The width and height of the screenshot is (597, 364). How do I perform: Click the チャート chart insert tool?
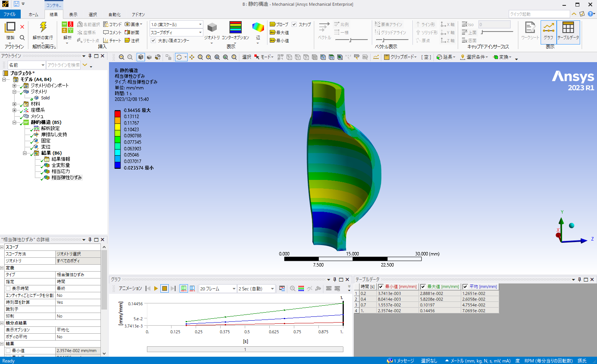(x=112, y=41)
